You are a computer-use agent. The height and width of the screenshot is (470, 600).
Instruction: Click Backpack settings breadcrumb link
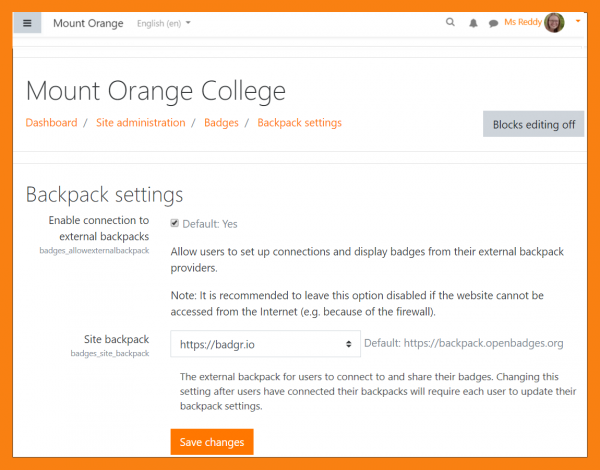pos(299,123)
